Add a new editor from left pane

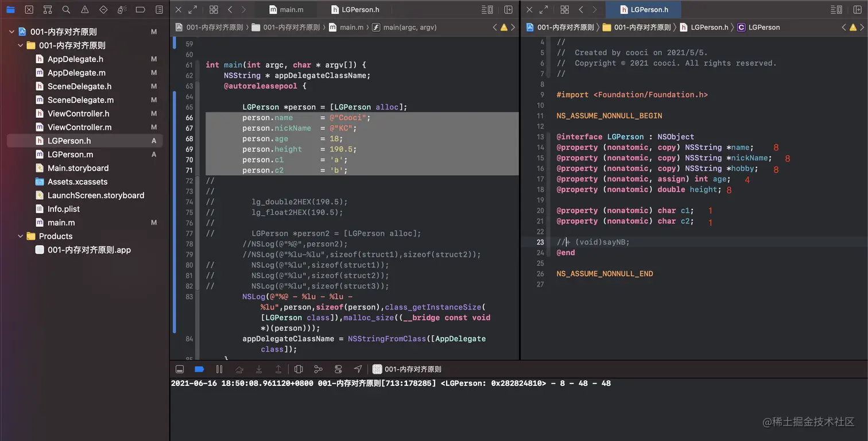[508, 10]
